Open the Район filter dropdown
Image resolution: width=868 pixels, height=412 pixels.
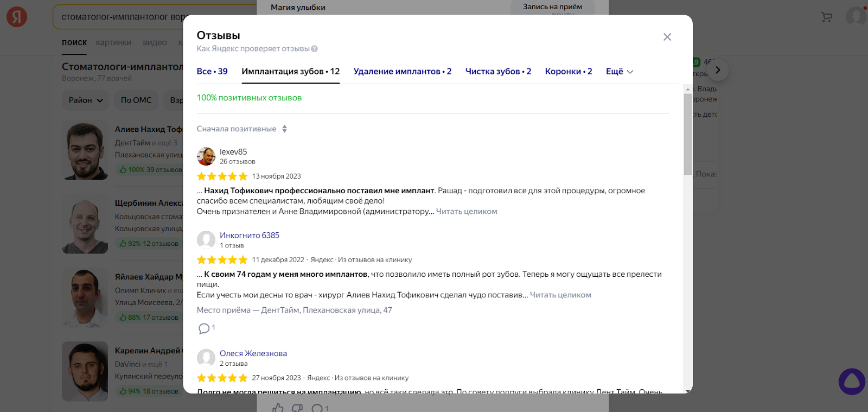pos(86,100)
